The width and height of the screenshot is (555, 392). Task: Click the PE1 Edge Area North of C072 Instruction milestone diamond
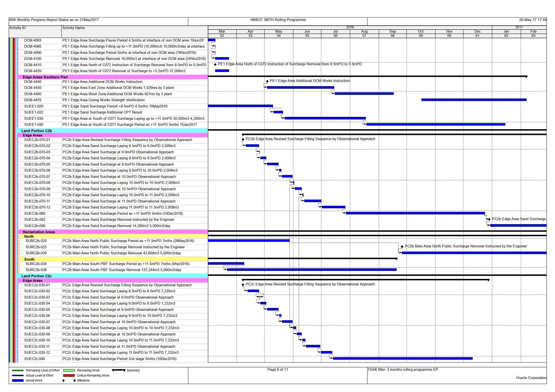215,65
